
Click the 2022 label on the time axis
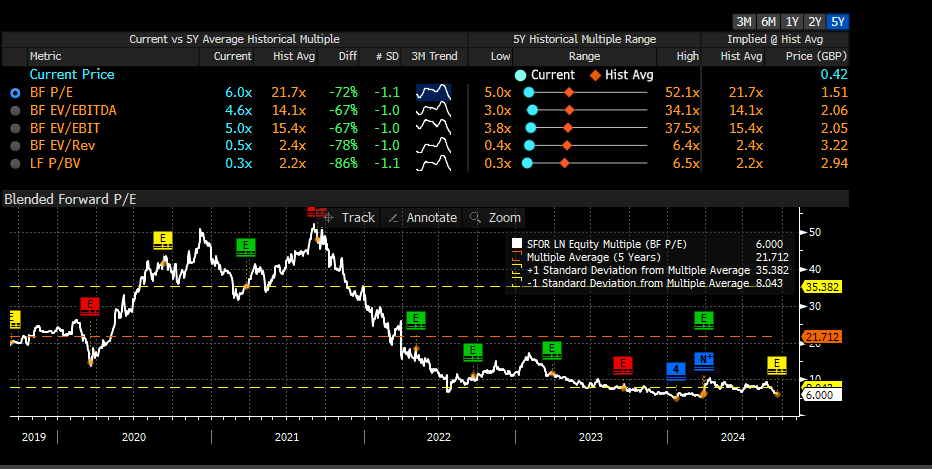pos(439,437)
